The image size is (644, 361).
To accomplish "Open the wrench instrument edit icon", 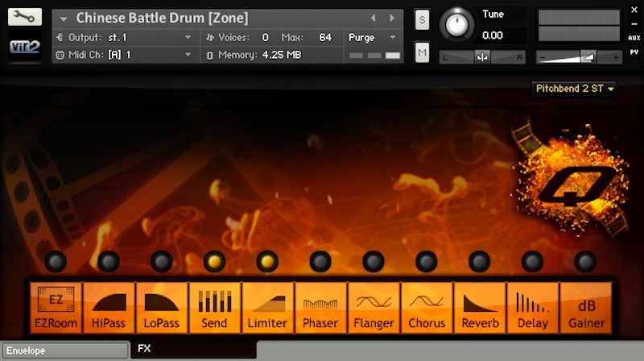I will pyautogui.click(x=24, y=19).
